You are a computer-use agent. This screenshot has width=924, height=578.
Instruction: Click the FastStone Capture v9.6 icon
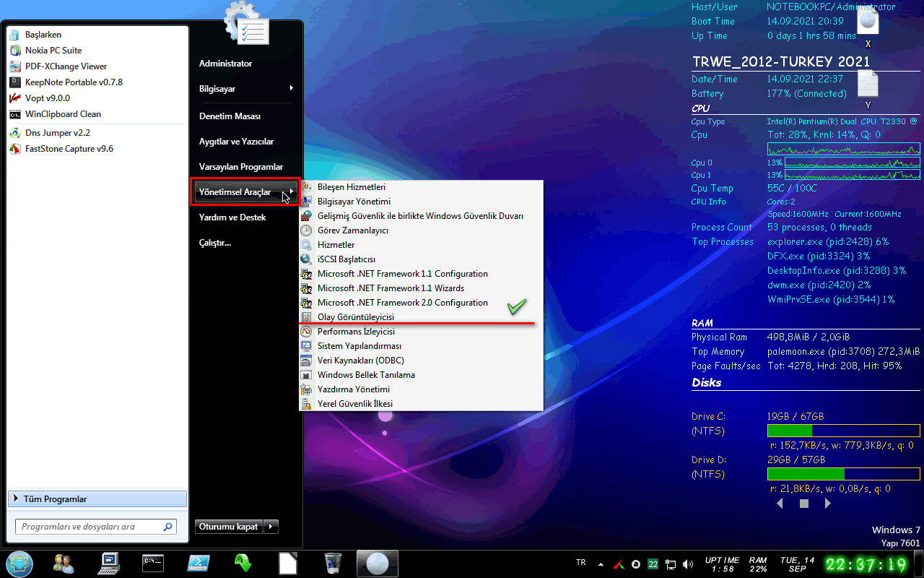14,149
